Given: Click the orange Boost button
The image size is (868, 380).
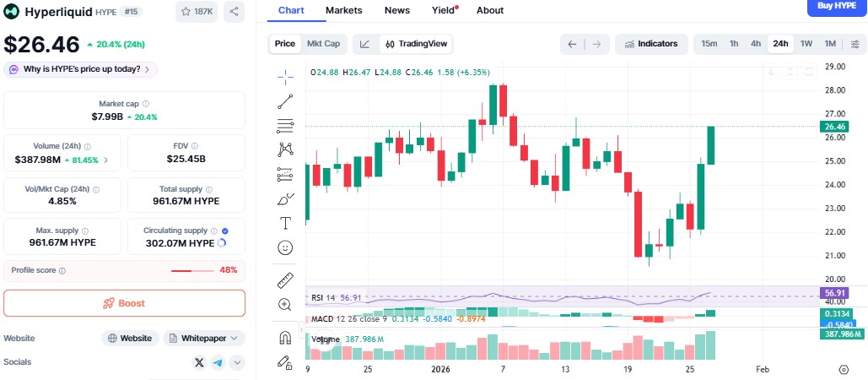Looking at the screenshot, I should point(125,303).
